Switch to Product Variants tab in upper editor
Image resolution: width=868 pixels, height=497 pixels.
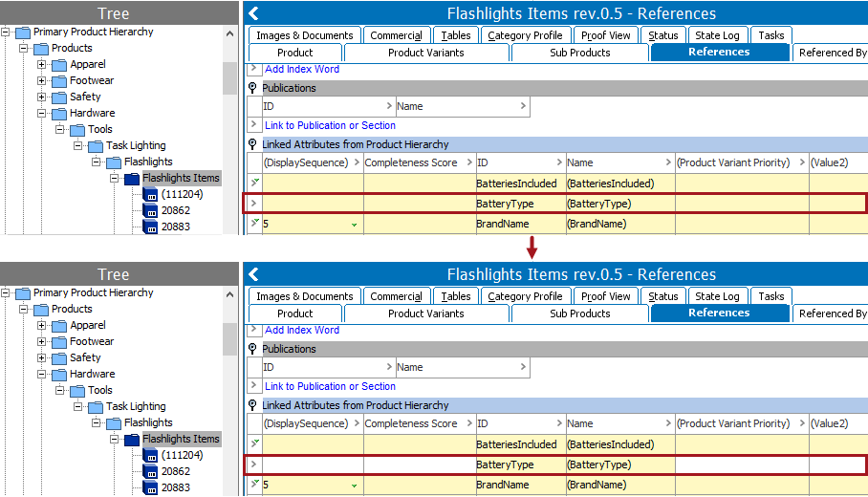click(425, 53)
